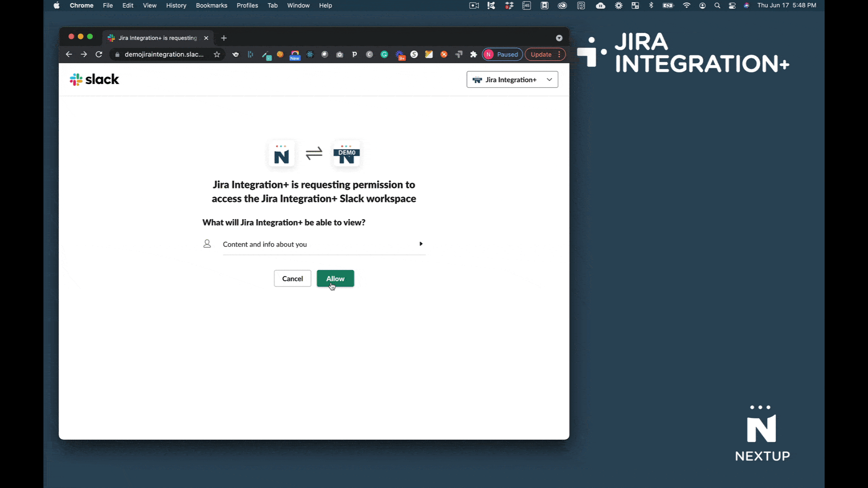
Task: Click the Siri icon in menu bar
Action: 747,5
